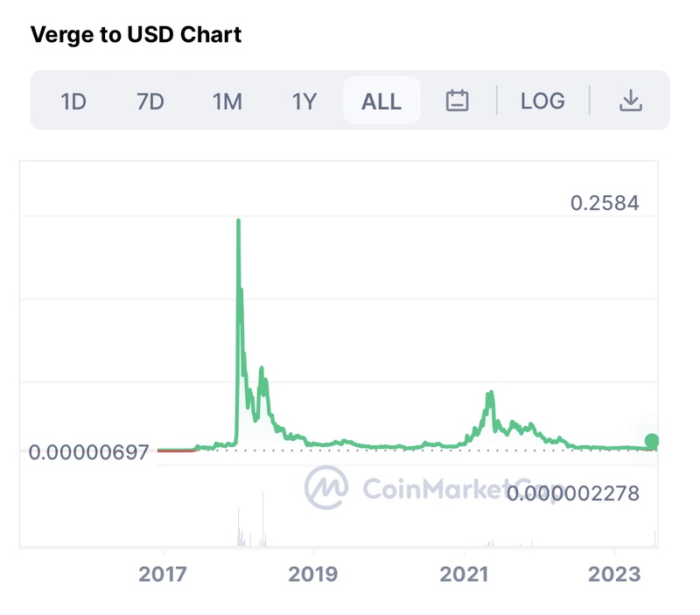The image size is (700, 615).
Task: Download the chart data
Action: pos(631,101)
